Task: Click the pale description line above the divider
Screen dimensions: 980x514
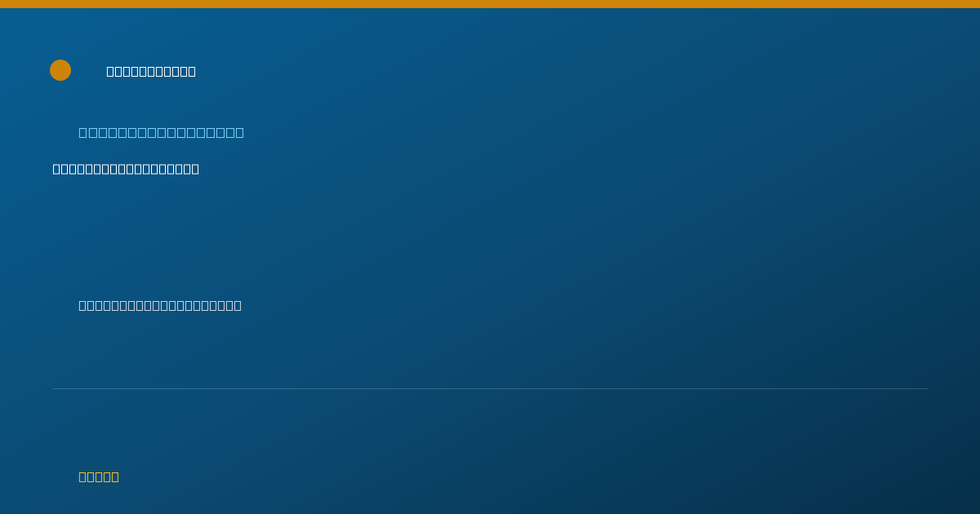Action: coord(160,305)
